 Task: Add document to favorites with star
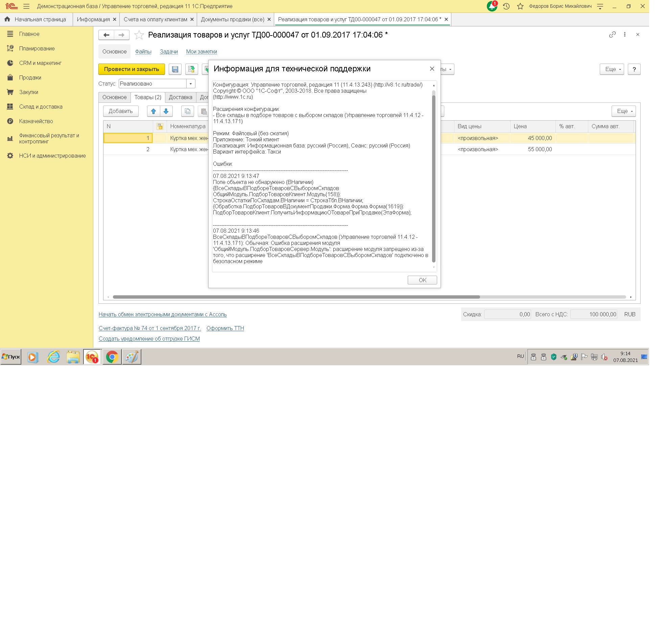pos(139,35)
